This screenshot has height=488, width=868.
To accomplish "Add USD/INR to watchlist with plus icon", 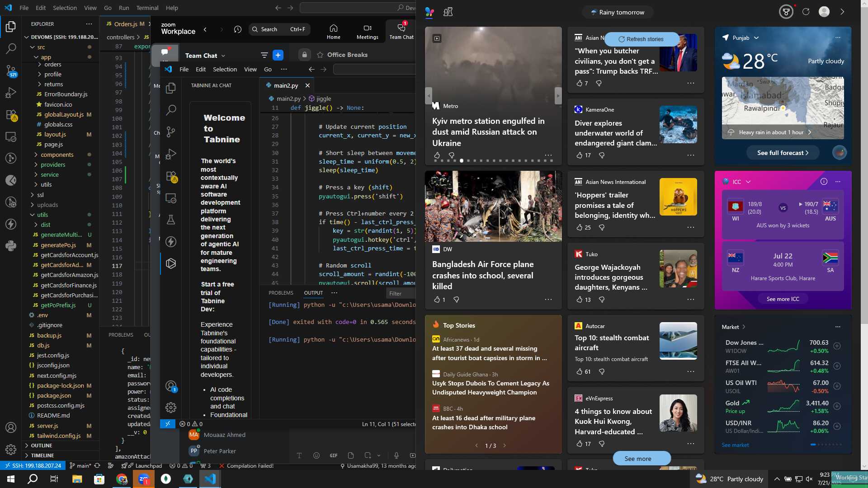I will pyautogui.click(x=837, y=426).
